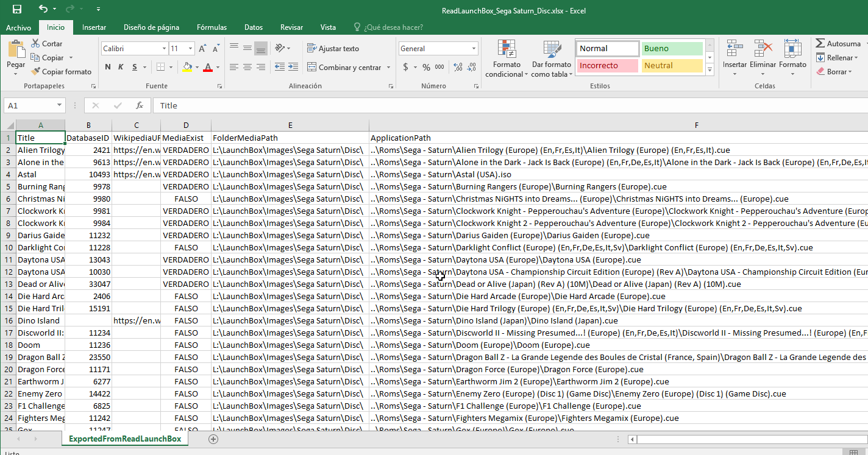Click the decrease decimals icon
The width and height of the screenshot is (868, 455).
pyautogui.click(x=472, y=67)
